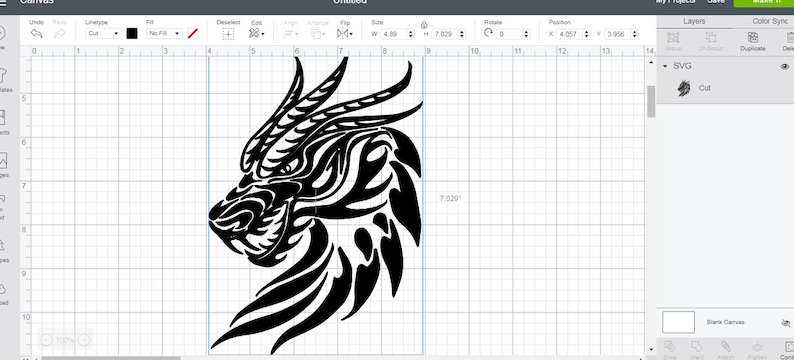Screen dimensions: 794x360
Task: Click the zoom out minus button
Action: [x=46, y=340]
